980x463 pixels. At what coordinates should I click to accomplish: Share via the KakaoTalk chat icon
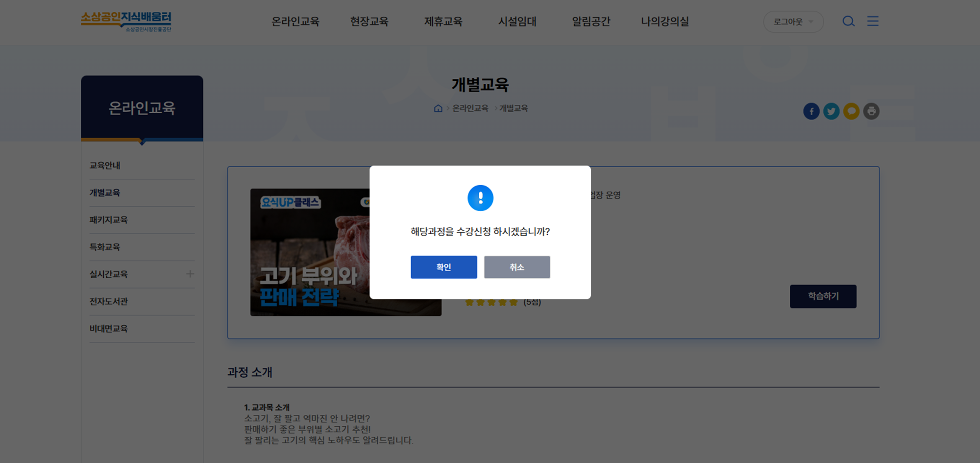pos(852,111)
